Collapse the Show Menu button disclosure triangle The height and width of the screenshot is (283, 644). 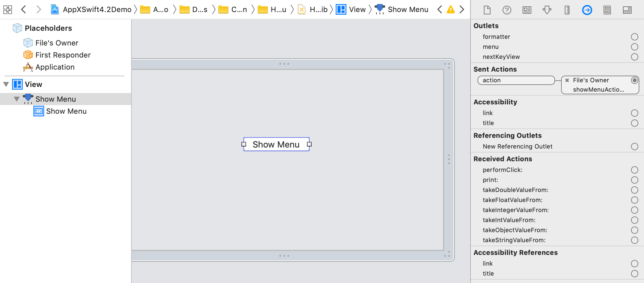pyautogui.click(x=17, y=99)
